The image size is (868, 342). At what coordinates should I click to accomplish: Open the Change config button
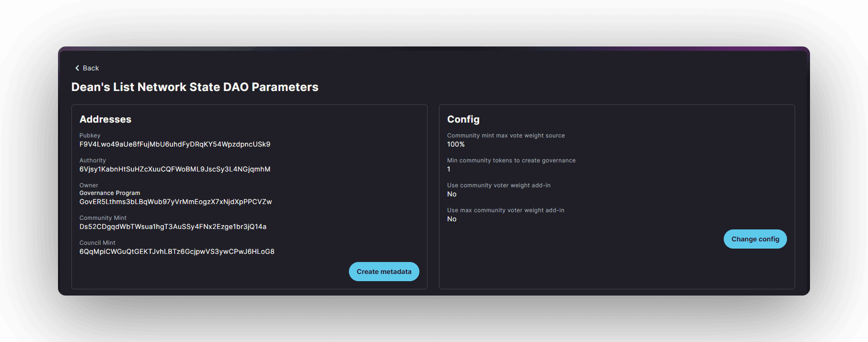[x=755, y=239]
